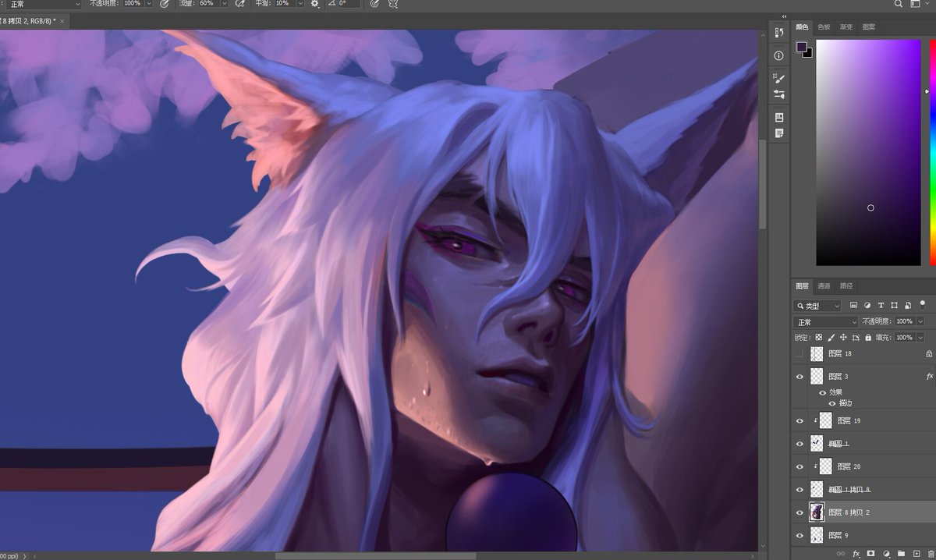
Task: Create new group folder icon
Action: point(901,553)
